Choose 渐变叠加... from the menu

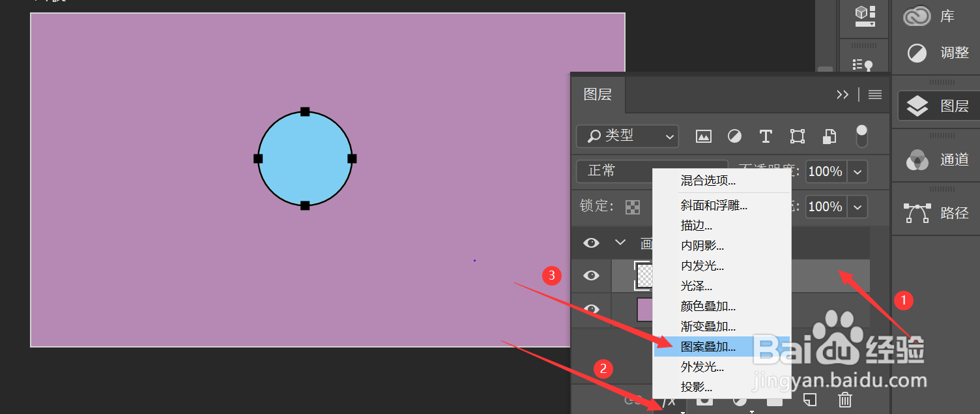(708, 327)
